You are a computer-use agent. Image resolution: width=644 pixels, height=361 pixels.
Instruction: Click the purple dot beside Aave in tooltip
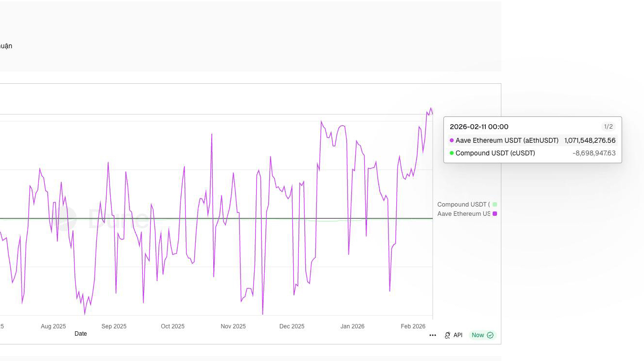452,140
